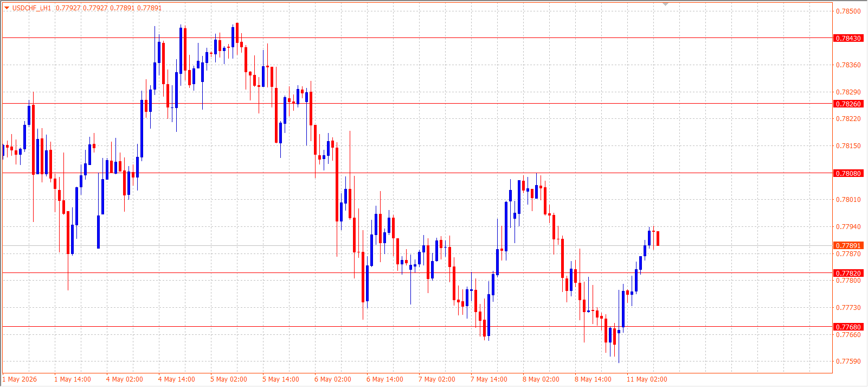Click the 0.78220 price scale value
The width and height of the screenshot is (868, 387).
[848, 119]
